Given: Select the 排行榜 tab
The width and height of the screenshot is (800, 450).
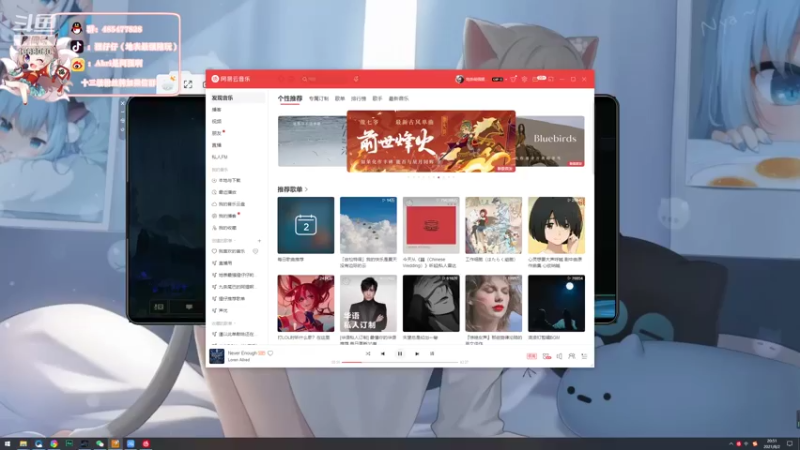Looking at the screenshot, I should pyautogui.click(x=359, y=98).
